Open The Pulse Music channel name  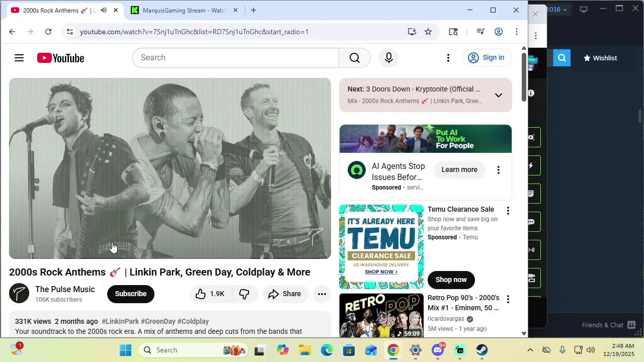pyautogui.click(x=65, y=290)
